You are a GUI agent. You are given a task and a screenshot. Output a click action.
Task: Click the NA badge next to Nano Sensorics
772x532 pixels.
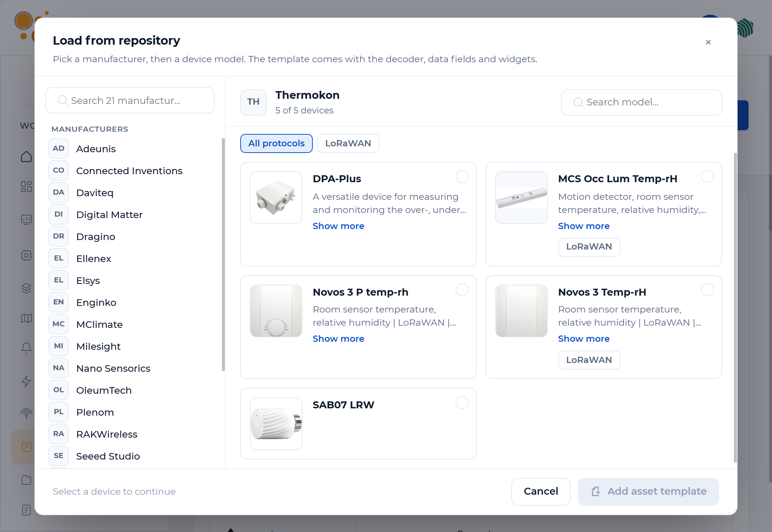[x=59, y=368]
